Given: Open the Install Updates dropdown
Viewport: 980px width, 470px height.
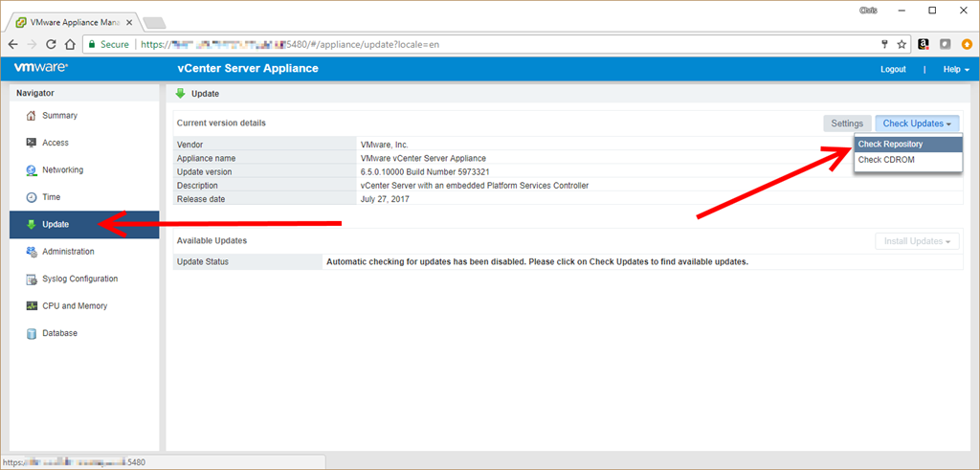Looking at the screenshot, I should tap(917, 241).
